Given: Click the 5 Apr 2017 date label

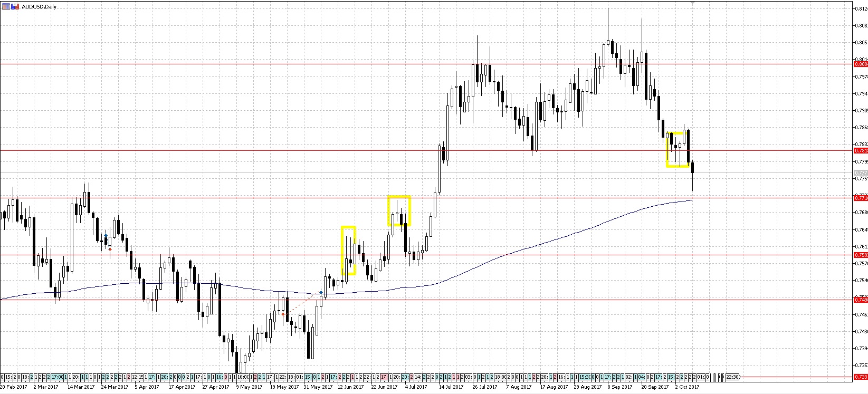Looking at the screenshot, I should point(147,387).
